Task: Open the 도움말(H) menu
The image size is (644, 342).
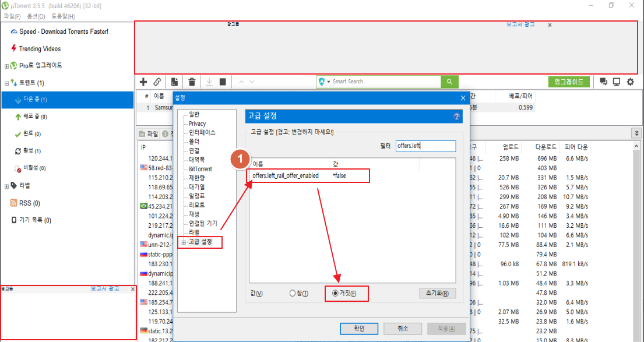Action: (64, 16)
